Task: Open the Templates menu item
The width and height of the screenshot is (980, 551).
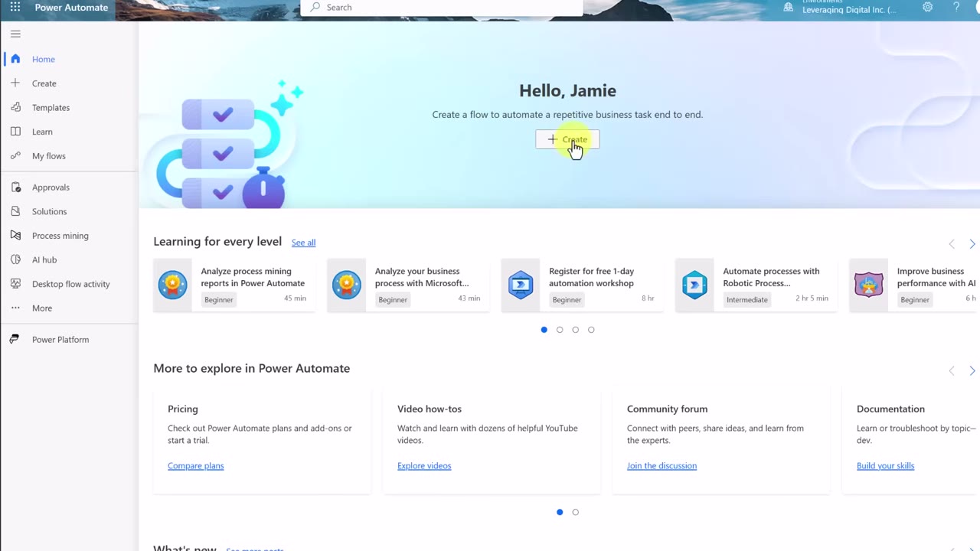Action: pyautogui.click(x=51, y=107)
